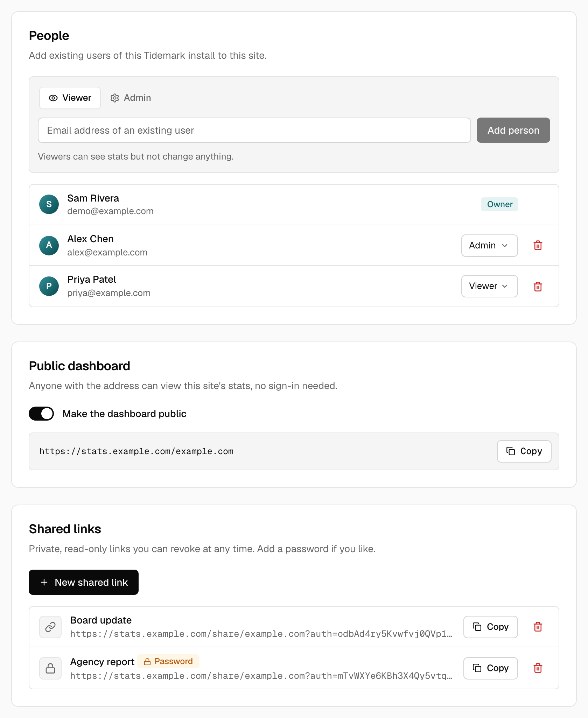
Task: Delete the Agency report shared link
Action: coord(538,668)
